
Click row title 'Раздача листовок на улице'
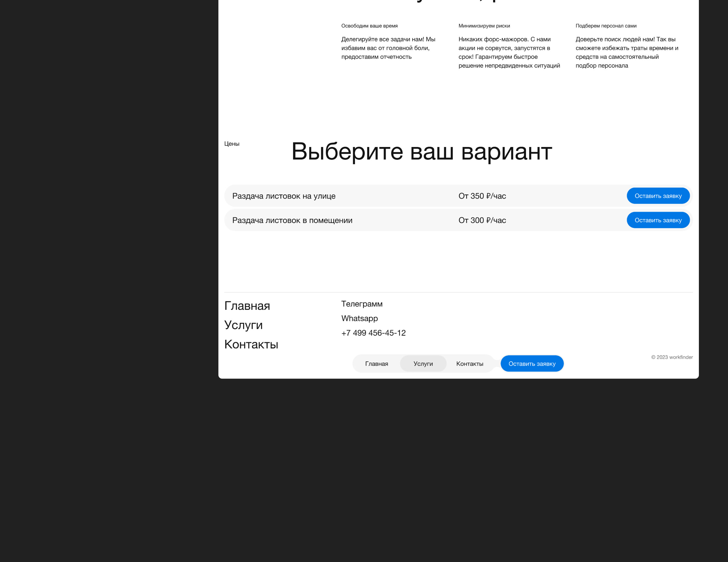(284, 196)
